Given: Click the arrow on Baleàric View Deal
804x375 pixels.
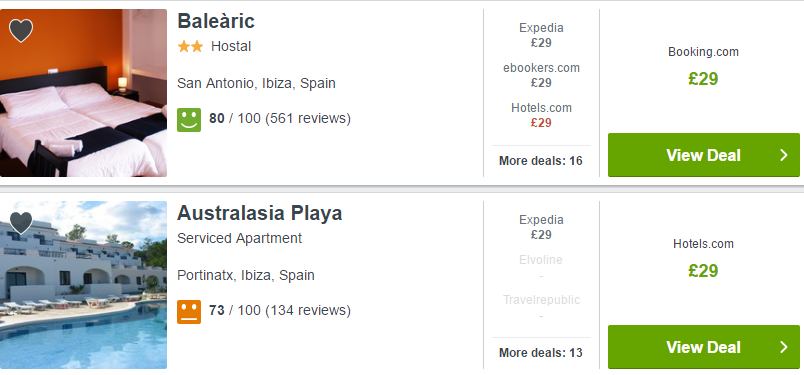Looking at the screenshot, I should [x=783, y=155].
